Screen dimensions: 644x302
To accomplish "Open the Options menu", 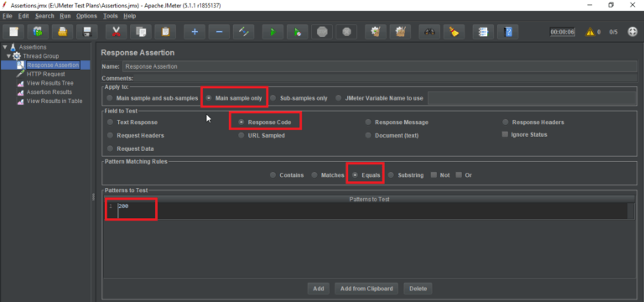I will pyautogui.click(x=86, y=16).
